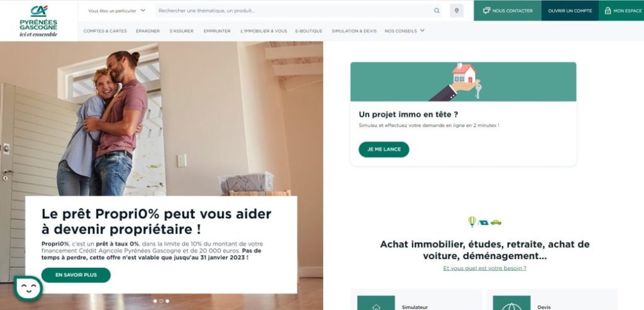Focus the thématique search input field
This screenshot has width=644, height=310.
[x=294, y=11]
